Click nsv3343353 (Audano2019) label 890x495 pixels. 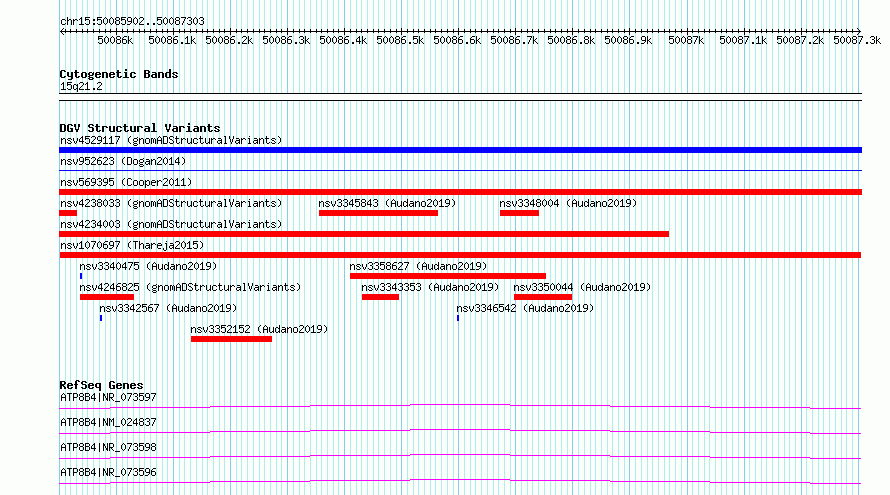tap(430, 287)
